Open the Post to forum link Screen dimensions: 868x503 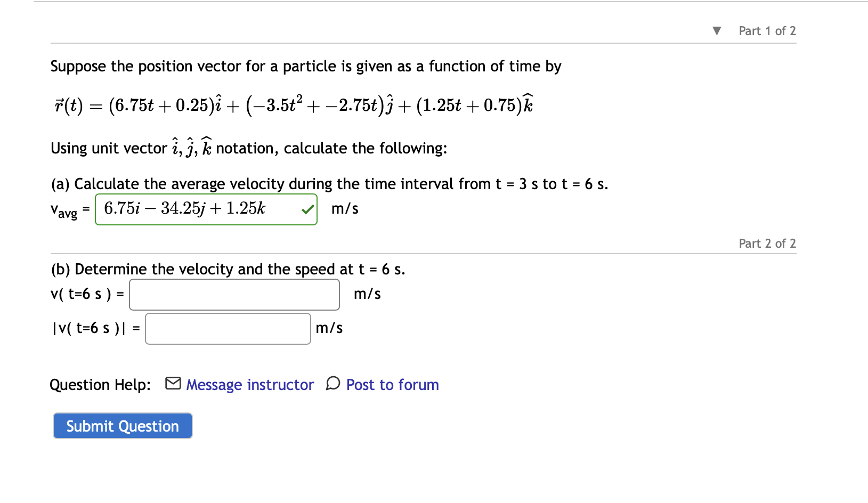[392, 384]
